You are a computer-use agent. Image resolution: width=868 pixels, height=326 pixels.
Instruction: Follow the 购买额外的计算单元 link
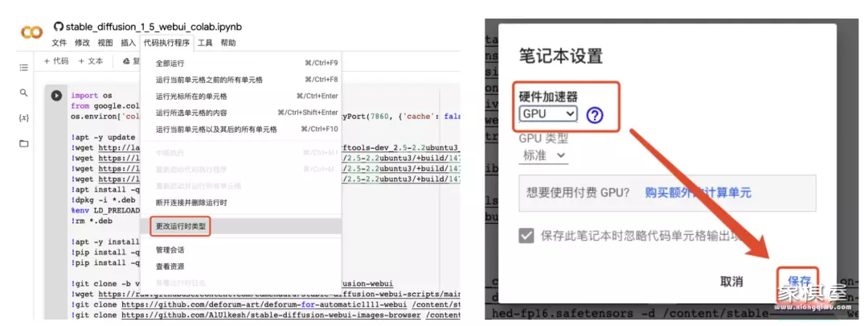pos(698,193)
